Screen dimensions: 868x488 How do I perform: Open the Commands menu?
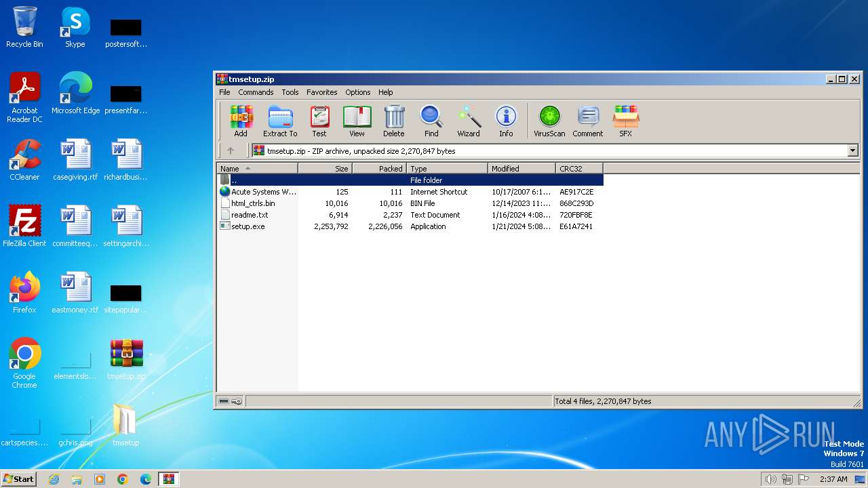tap(256, 92)
